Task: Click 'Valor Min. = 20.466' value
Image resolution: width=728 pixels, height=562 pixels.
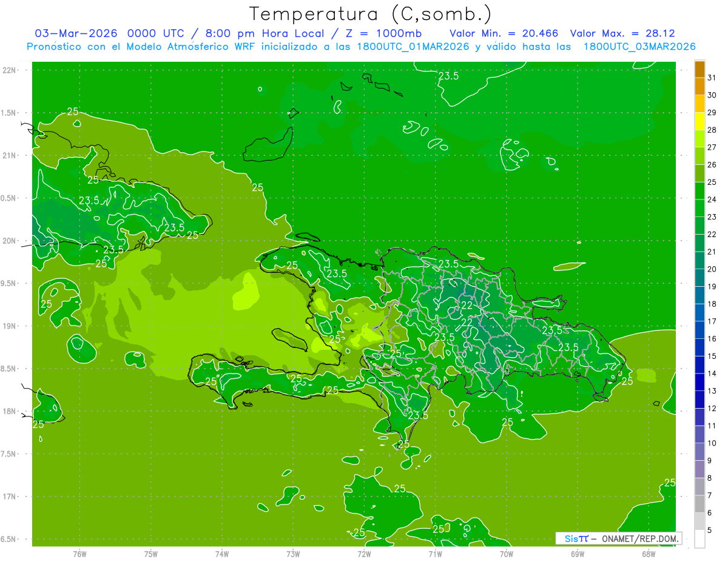Action: click(504, 33)
